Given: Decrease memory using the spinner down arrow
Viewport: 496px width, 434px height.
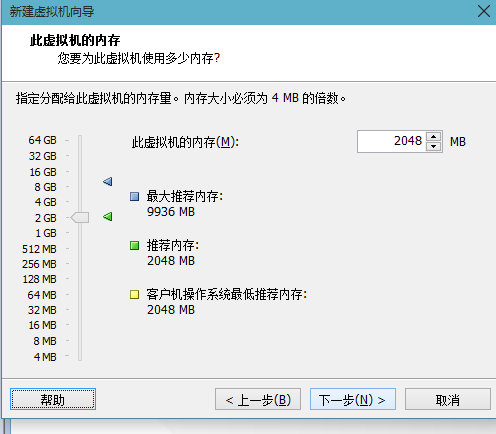Looking at the screenshot, I should [433, 146].
